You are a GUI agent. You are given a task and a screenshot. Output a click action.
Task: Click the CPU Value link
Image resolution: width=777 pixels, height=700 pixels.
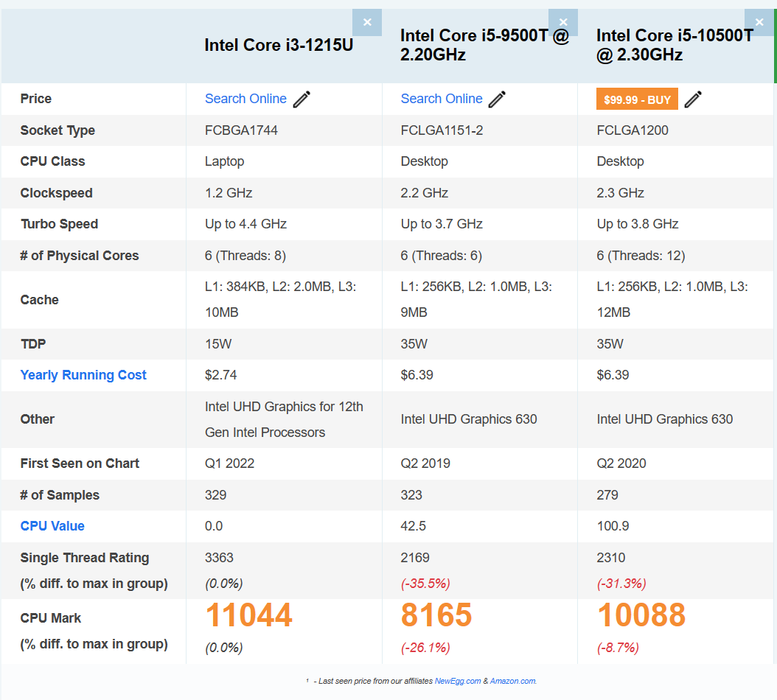click(x=52, y=526)
